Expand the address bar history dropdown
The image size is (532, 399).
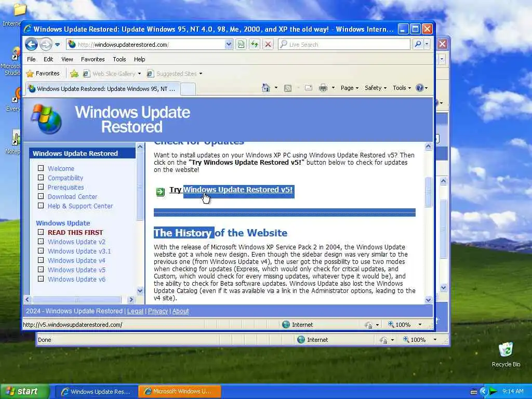[x=229, y=45]
